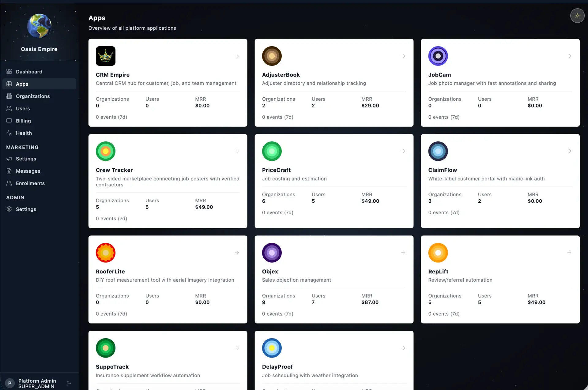The width and height of the screenshot is (588, 390).
Task: Click the Oasis Empire brand name
Action: [x=39, y=49]
